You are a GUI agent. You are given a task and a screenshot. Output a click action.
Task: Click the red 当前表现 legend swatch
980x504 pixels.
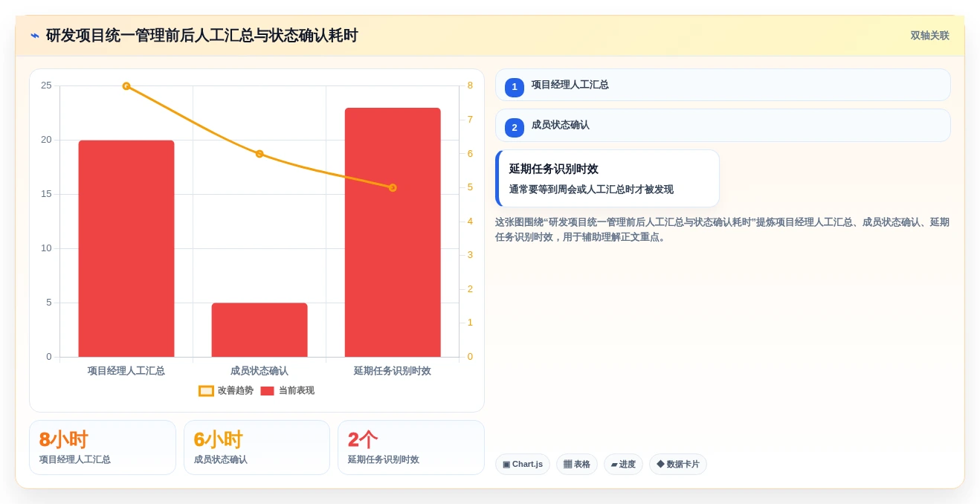click(x=267, y=391)
